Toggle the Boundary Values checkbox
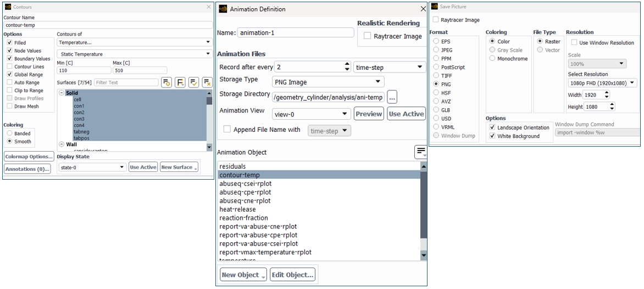 pos(9,59)
